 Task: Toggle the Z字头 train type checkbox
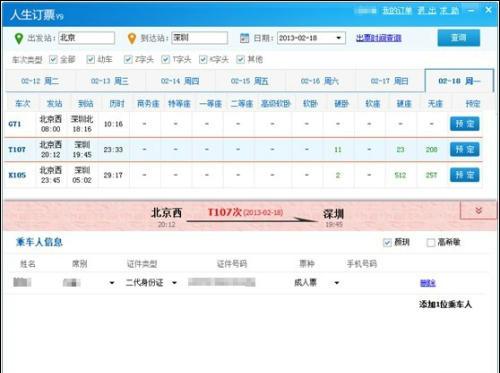[x=128, y=59]
